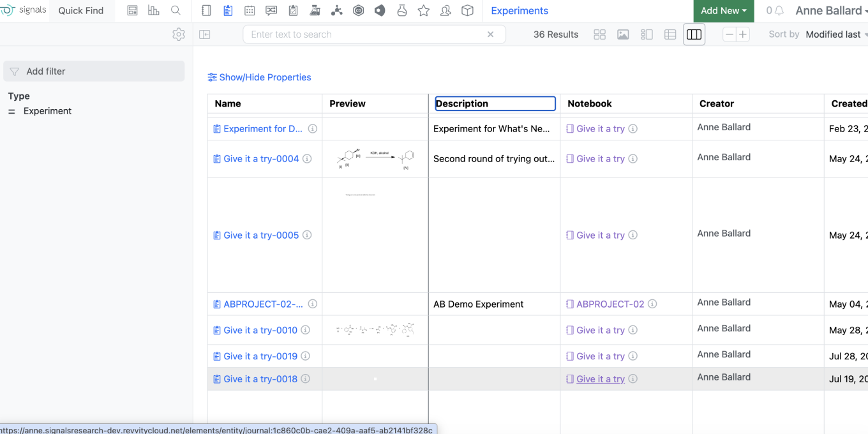Toggle the collapse side panel button
This screenshot has height=434, width=868.
pos(205,34)
